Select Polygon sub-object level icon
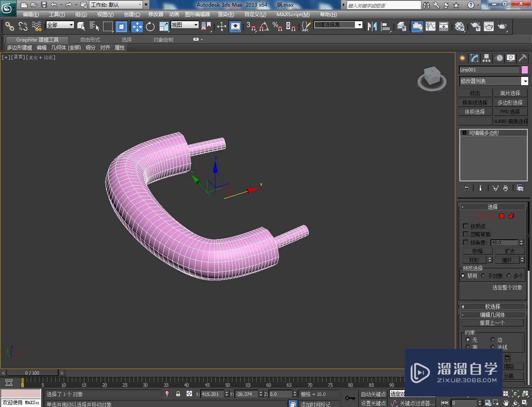Screen dimensions: 532x407 (x=502, y=216)
